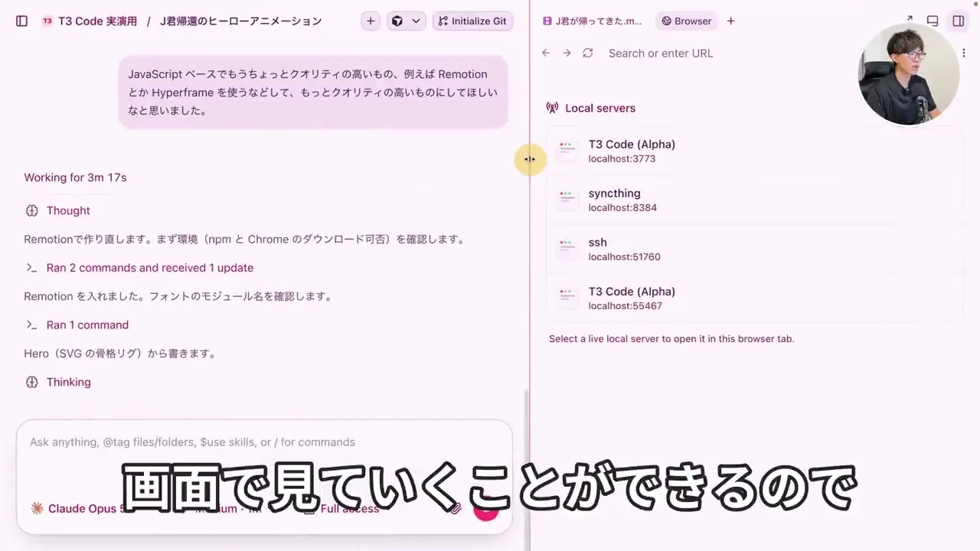Click the ssh row favicon icon
The width and height of the screenshot is (980, 551).
tap(567, 249)
